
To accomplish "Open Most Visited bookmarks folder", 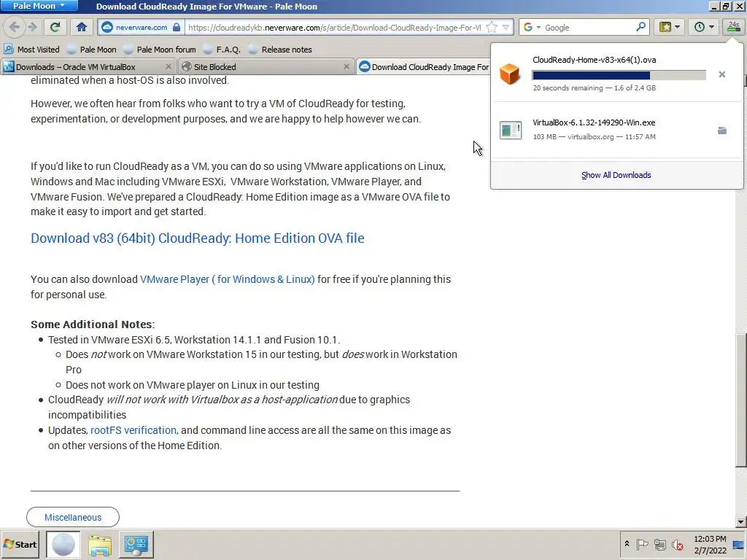I will pyautogui.click(x=32, y=50).
